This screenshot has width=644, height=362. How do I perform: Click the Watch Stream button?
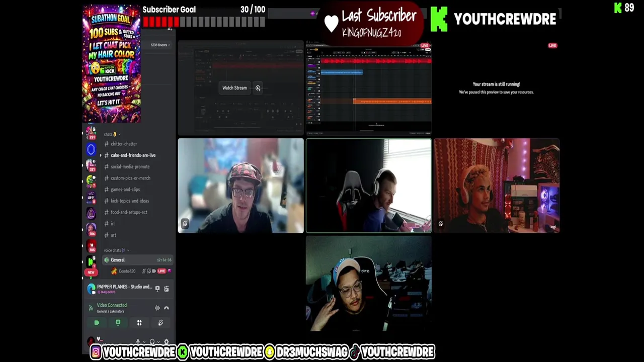coord(235,88)
